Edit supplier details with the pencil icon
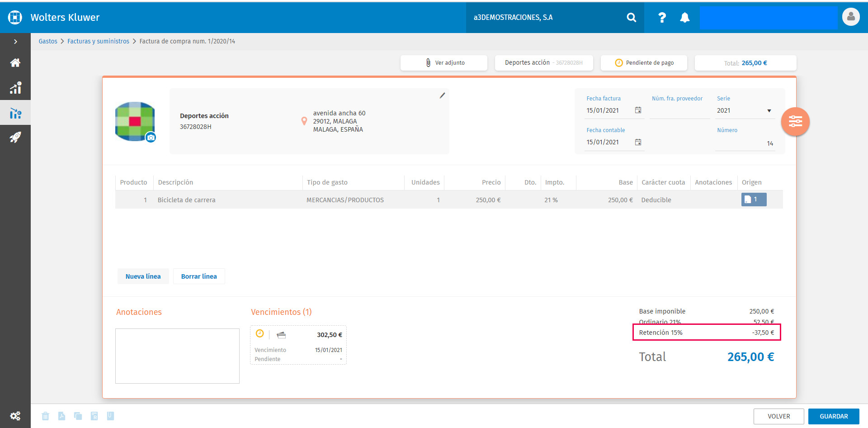The height and width of the screenshot is (428, 868). point(442,95)
